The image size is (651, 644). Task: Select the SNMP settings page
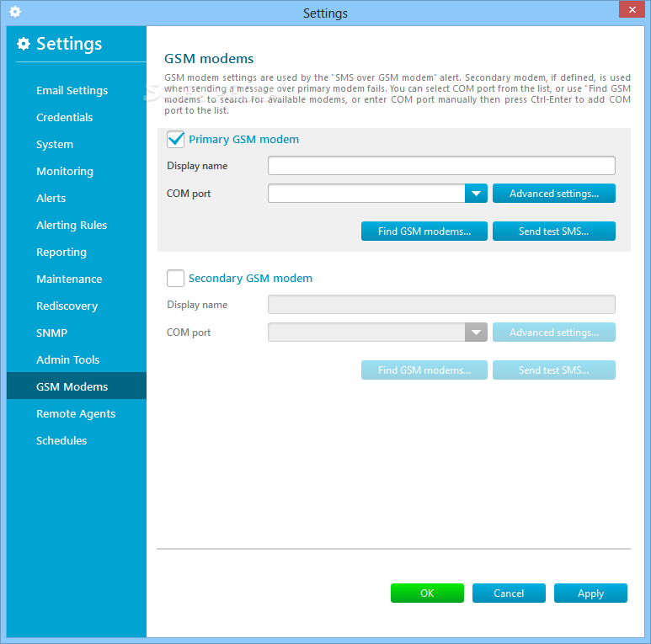(51, 333)
